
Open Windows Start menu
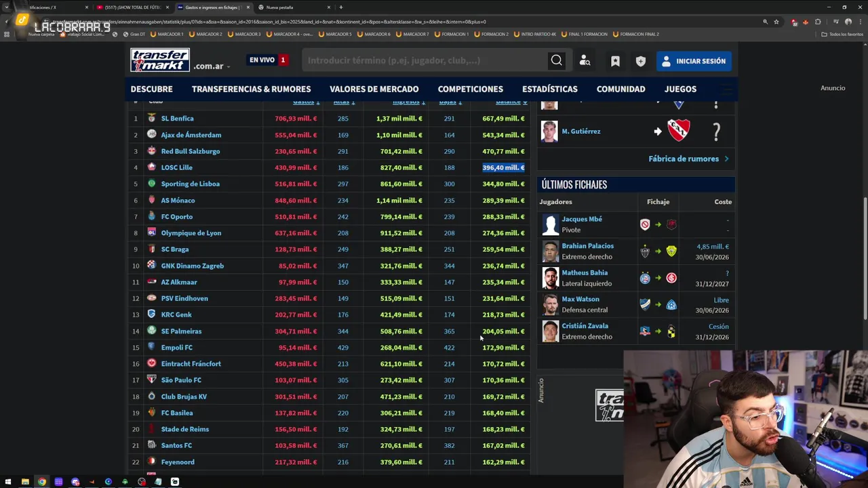point(7,482)
